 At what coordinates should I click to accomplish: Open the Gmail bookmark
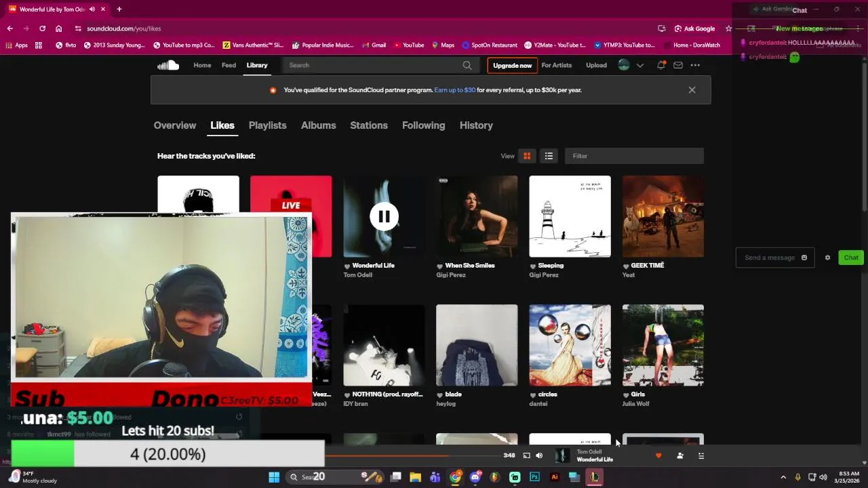pos(374,45)
